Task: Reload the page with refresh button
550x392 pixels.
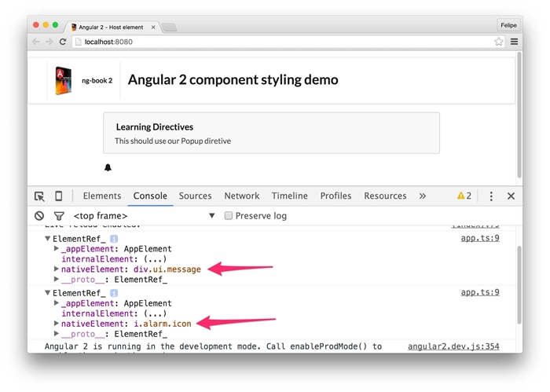Action: pyautogui.click(x=63, y=42)
